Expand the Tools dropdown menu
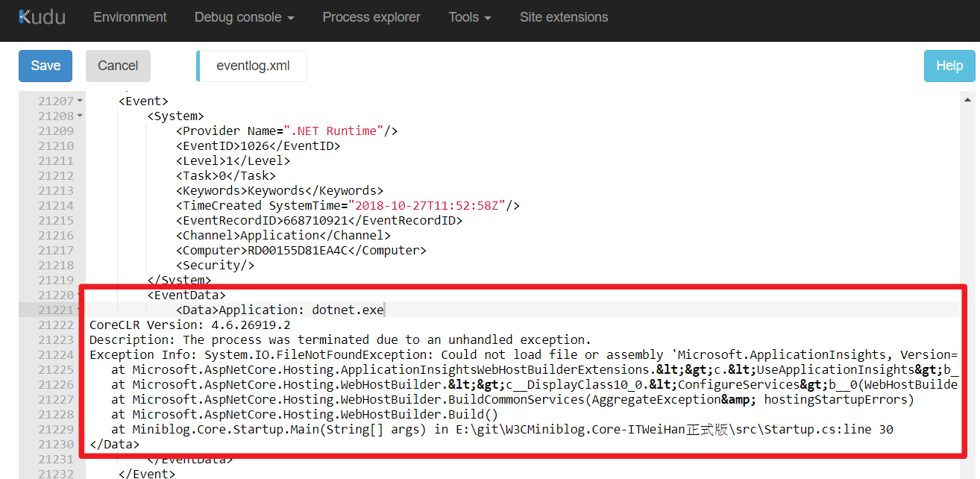Screen dimensions: 980x479 470,17
